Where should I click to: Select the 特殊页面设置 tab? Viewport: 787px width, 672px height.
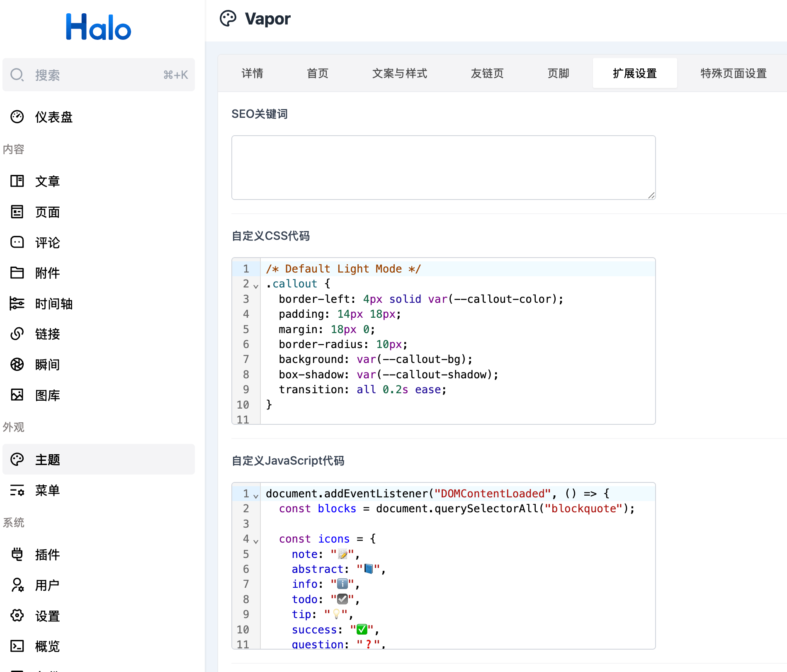[733, 73]
